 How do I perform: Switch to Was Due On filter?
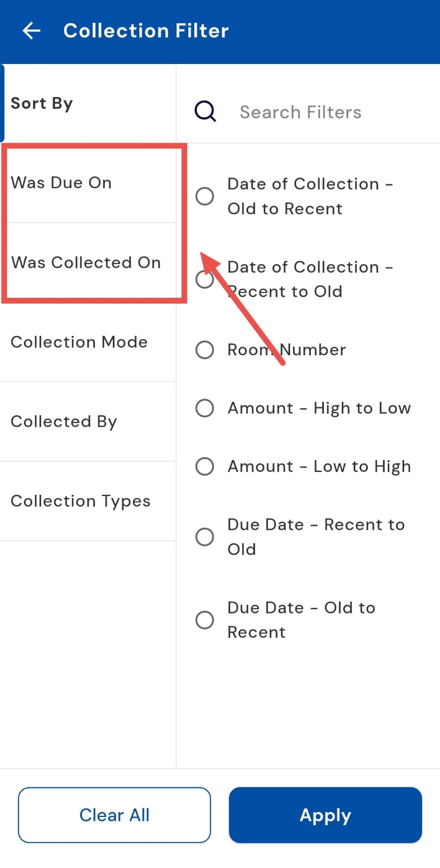coord(61,183)
